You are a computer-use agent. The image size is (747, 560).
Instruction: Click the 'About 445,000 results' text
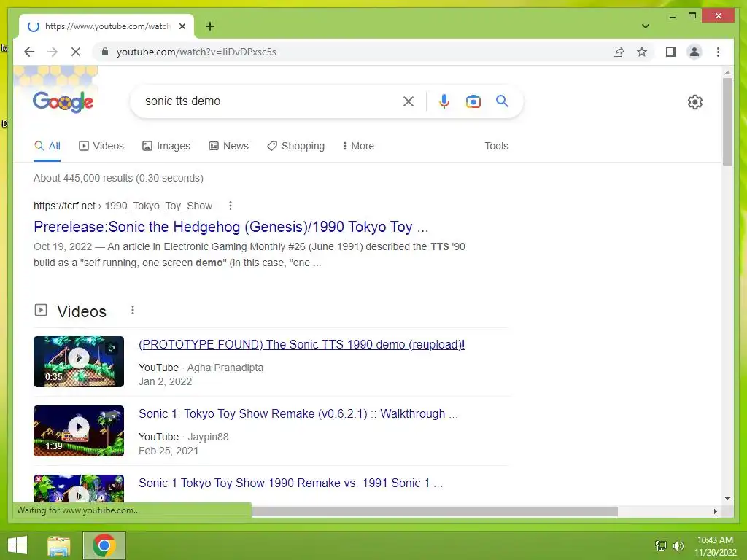118,178
